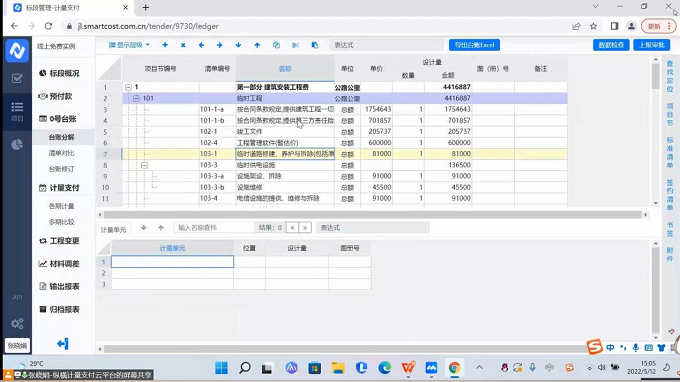Move row up with up arrow icon

coord(257,45)
